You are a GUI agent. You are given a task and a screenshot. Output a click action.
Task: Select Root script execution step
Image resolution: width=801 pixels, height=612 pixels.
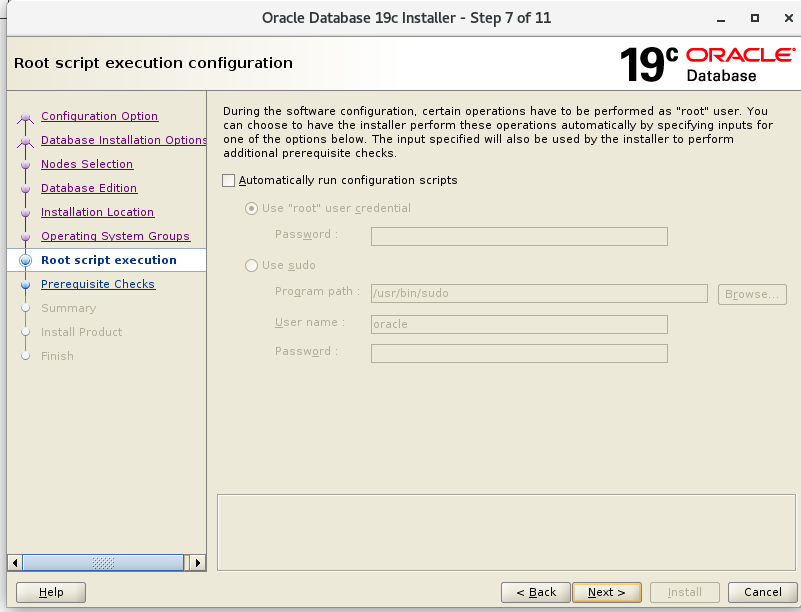pos(109,260)
